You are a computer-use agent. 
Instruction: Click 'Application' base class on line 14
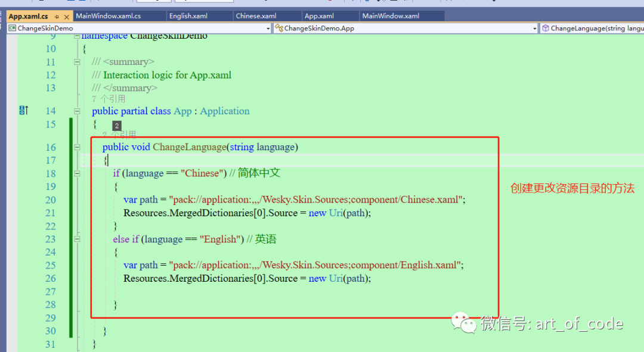[225, 111]
